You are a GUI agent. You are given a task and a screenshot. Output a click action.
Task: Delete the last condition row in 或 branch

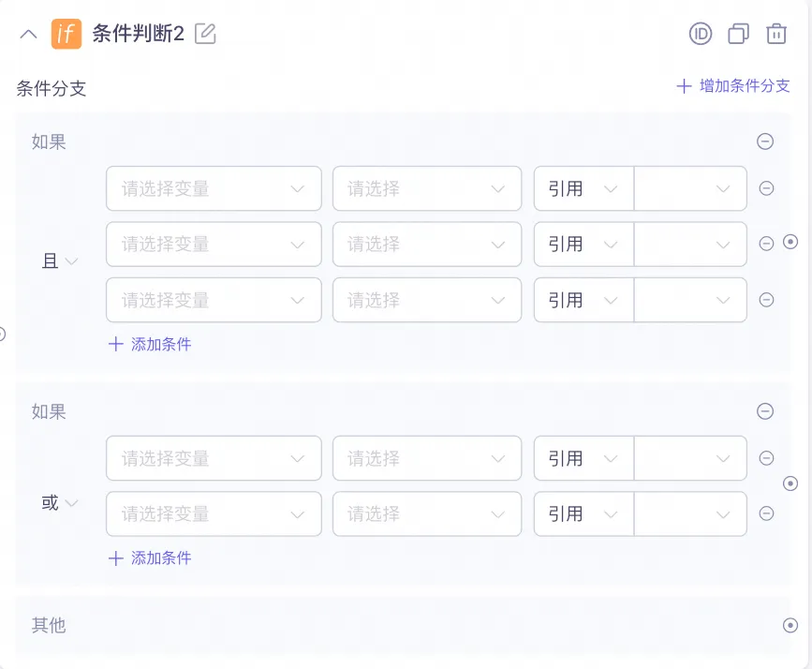click(x=766, y=513)
